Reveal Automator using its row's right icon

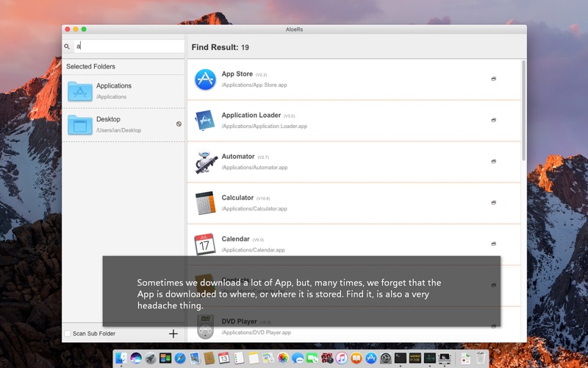tap(493, 161)
